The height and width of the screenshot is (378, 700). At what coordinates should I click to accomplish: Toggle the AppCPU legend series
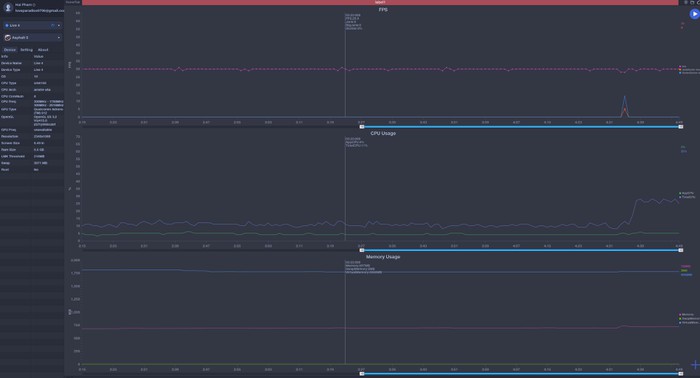[x=687, y=193]
